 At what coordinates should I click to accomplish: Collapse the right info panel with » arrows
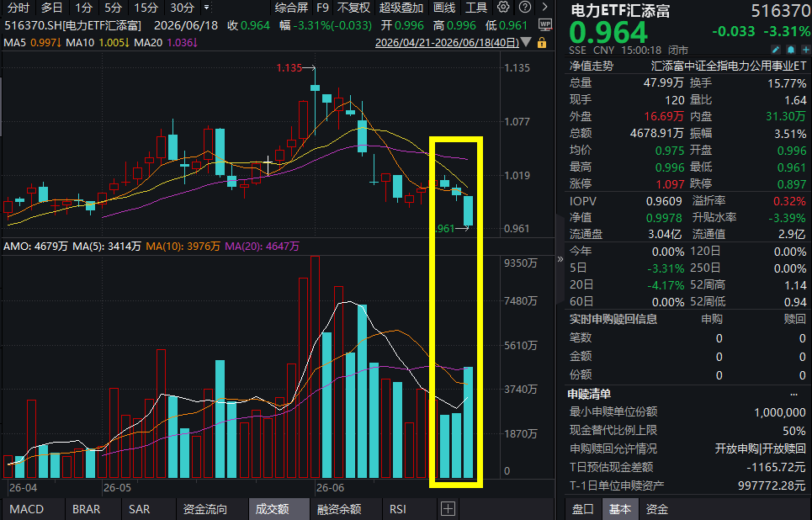click(x=560, y=259)
